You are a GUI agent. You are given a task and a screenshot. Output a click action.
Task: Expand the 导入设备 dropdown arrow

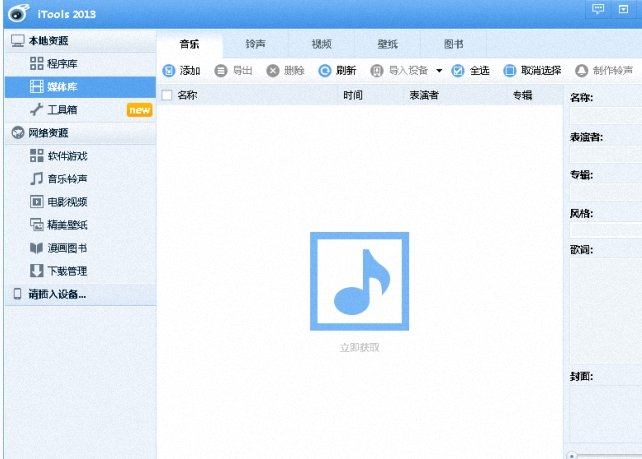[439, 71]
